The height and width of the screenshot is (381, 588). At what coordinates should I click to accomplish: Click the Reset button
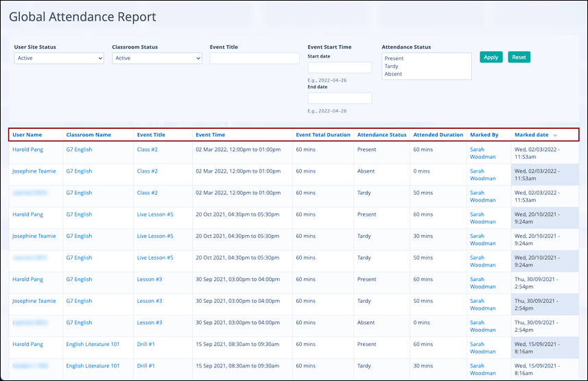tap(519, 58)
